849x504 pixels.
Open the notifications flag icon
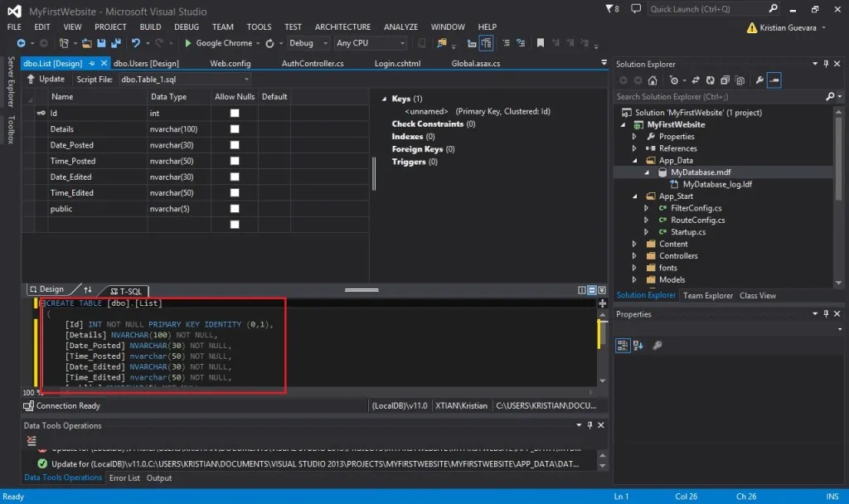[x=609, y=8]
